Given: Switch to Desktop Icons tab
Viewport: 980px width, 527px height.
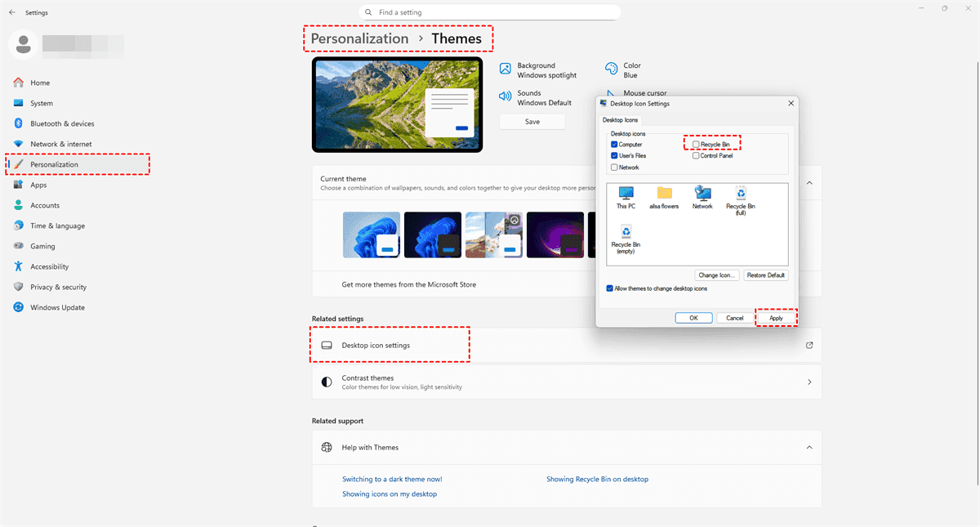Looking at the screenshot, I should (620, 120).
